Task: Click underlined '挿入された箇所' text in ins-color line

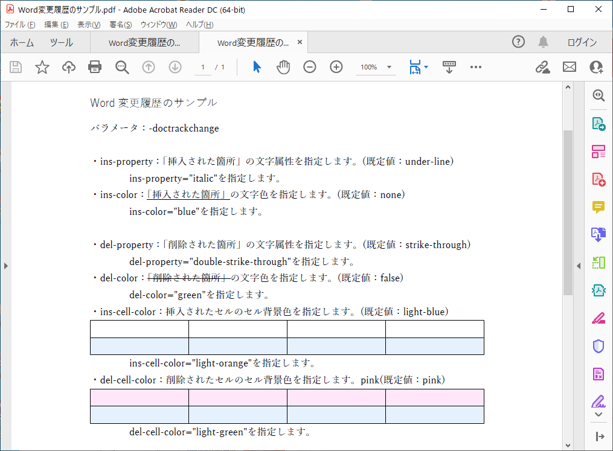Action: (188, 194)
